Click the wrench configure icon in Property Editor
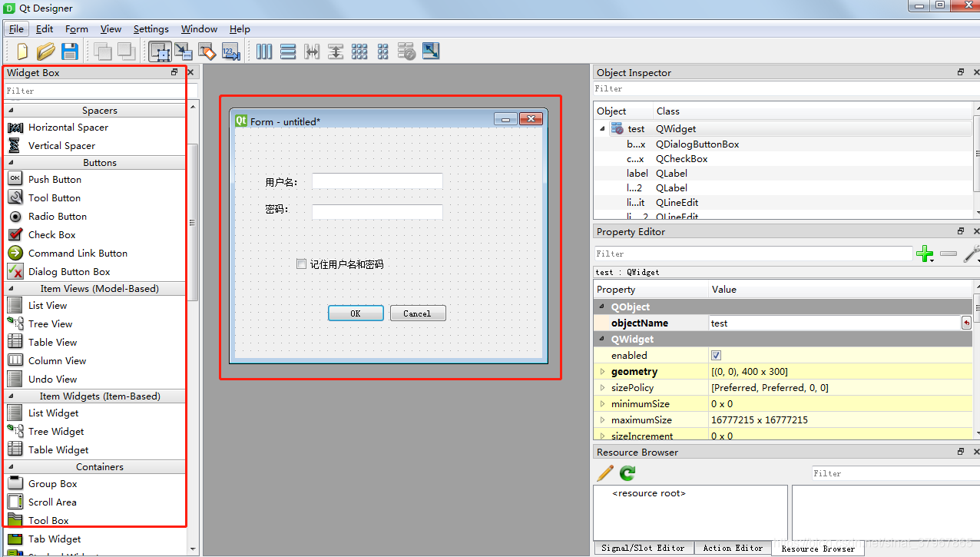980x557 pixels. 972,254
